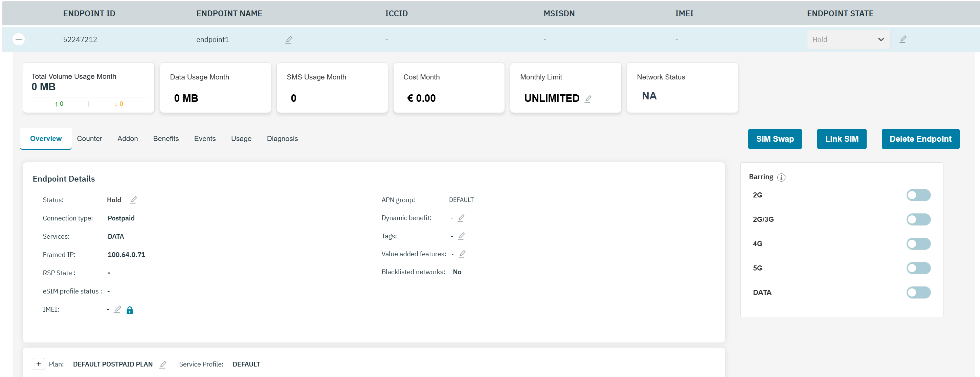Click the SIM Swap button

[x=774, y=139]
